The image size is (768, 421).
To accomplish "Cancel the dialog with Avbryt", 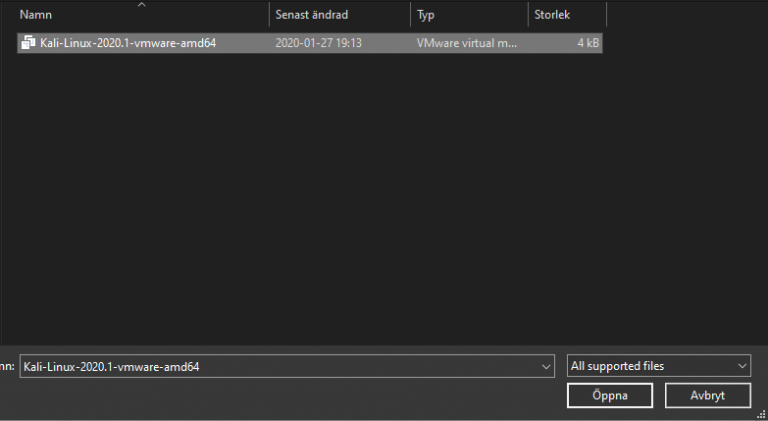I will coord(708,396).
